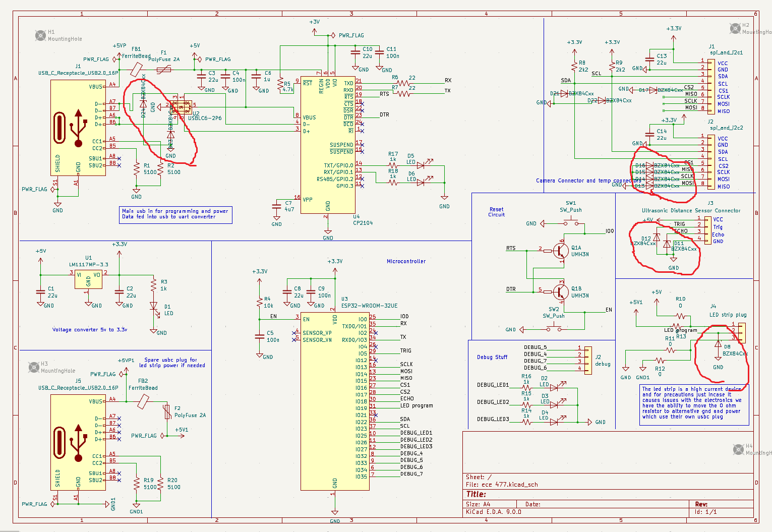Click the SW2 push button switch symbol
This screenshot has width=772, height=532.
tap(554, 329)
